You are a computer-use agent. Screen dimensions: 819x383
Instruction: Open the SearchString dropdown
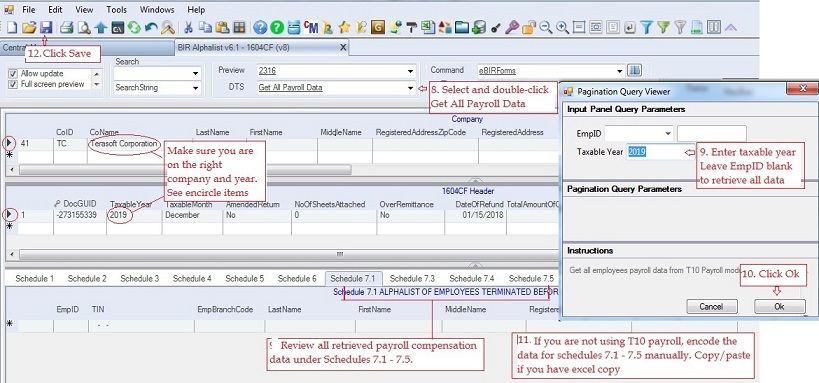[195, 88]
